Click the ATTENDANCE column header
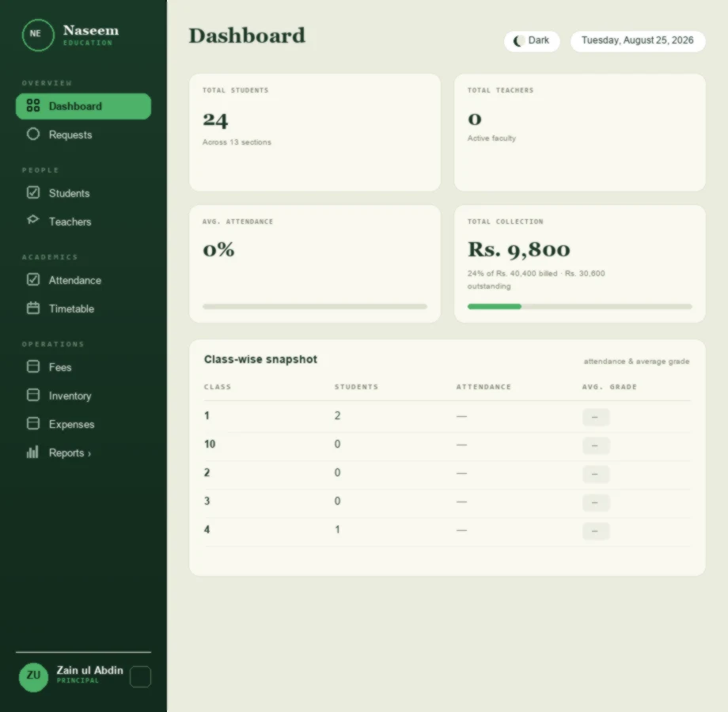 pyautogui.click(x=483, y=387)
